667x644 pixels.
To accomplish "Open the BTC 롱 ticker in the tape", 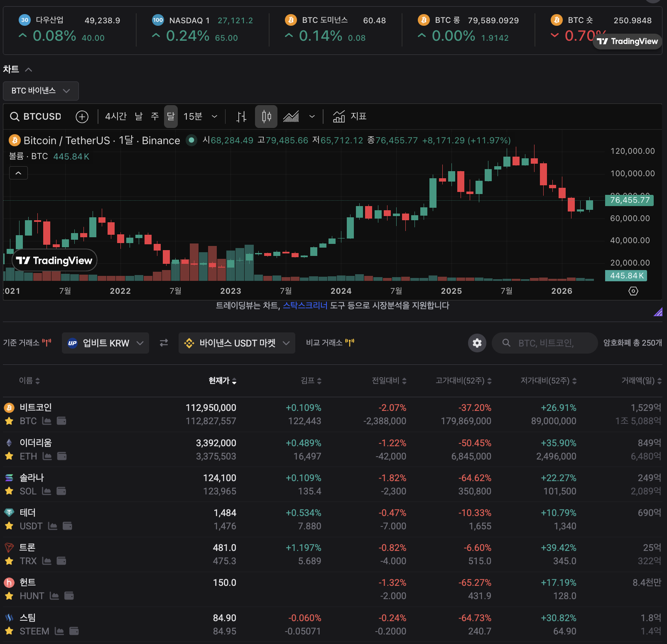I will click(x=468, y=29).
